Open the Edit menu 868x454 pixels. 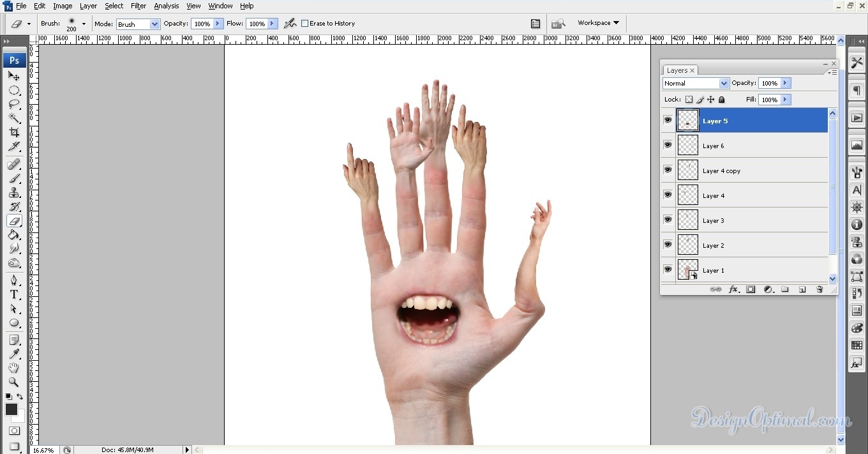[x=40, y=6]
